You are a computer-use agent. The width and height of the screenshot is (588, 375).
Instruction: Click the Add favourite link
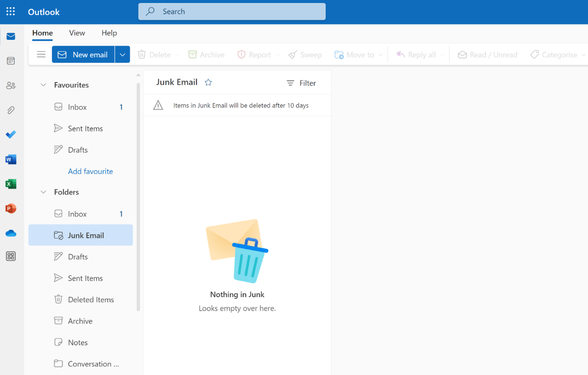90,171
